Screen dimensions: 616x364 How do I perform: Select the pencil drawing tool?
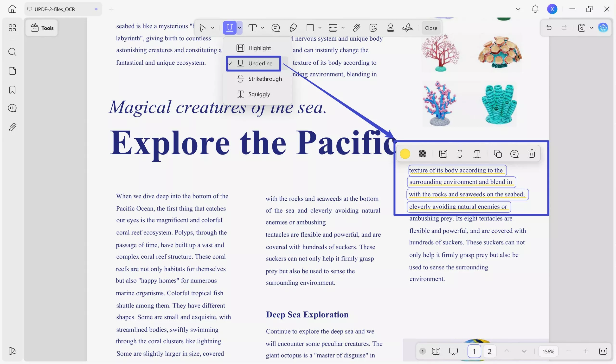tap(293, 28)
